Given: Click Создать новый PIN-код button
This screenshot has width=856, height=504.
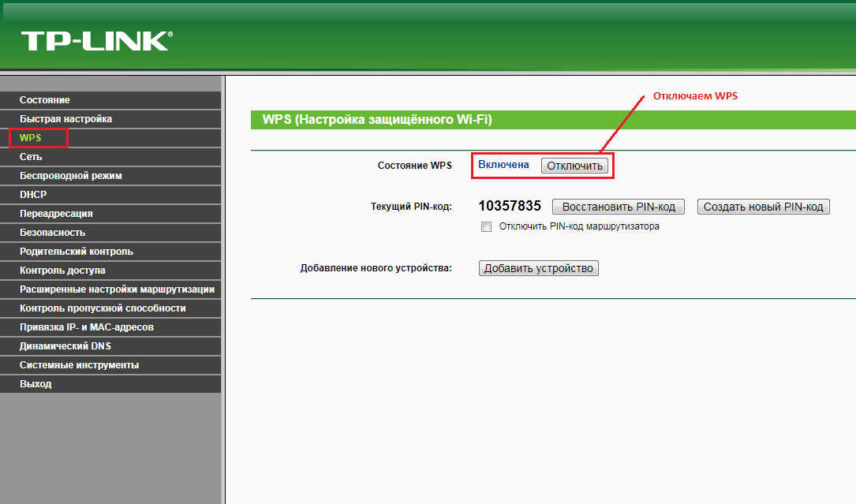Looking at the screenshot, I should (763, 207).
